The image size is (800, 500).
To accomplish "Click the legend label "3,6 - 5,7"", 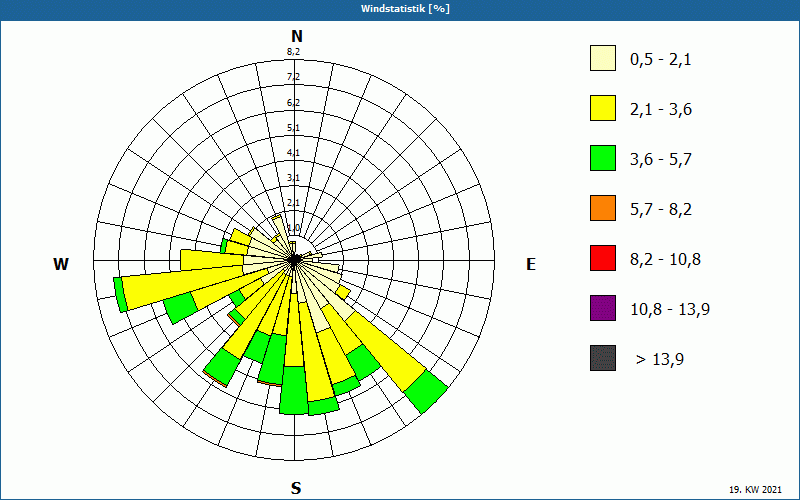I will [x=661, y=160].
